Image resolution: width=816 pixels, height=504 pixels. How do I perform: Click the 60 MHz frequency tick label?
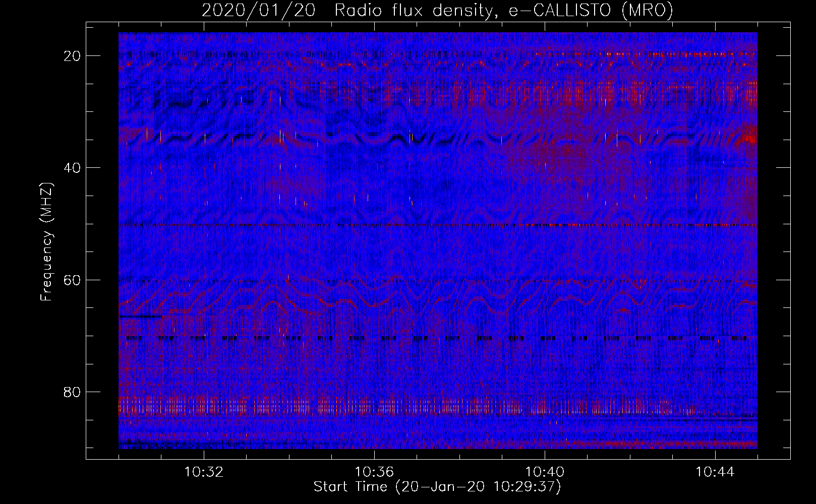[x=73, y=280]
